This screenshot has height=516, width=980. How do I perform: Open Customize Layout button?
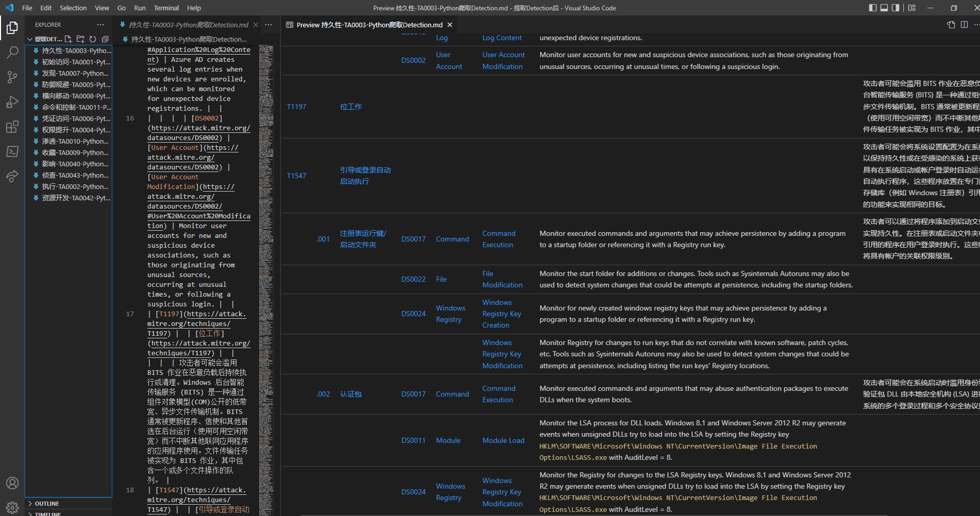912,8
